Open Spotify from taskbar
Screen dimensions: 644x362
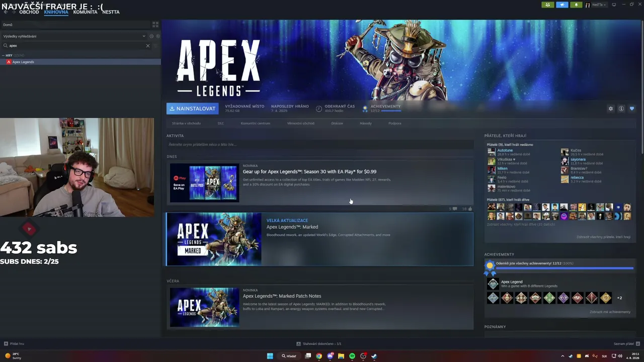(352, 356)
